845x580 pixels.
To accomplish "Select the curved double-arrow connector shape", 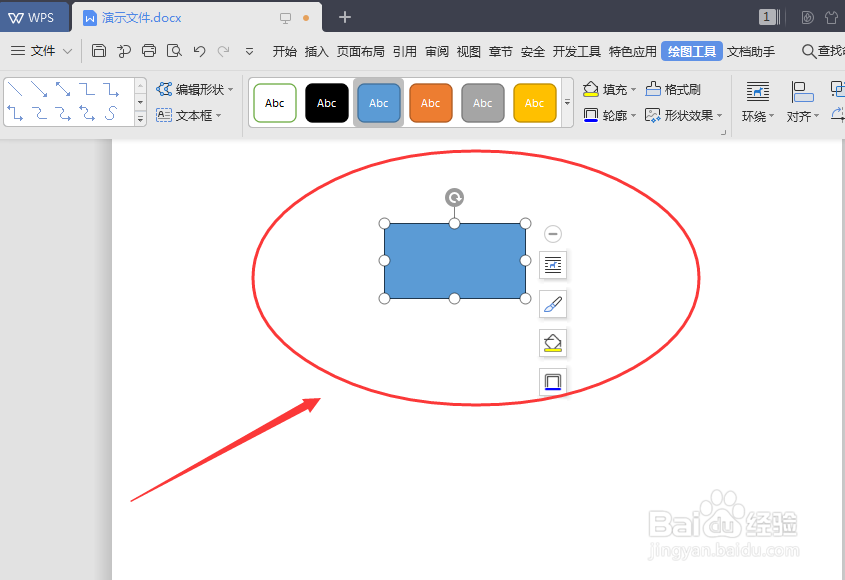I will 87,113.
